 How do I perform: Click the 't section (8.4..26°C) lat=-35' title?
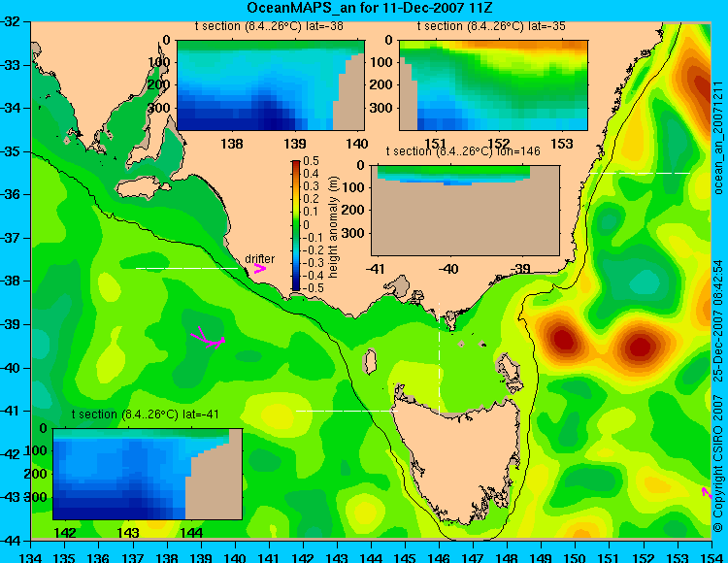pos(491,26)
